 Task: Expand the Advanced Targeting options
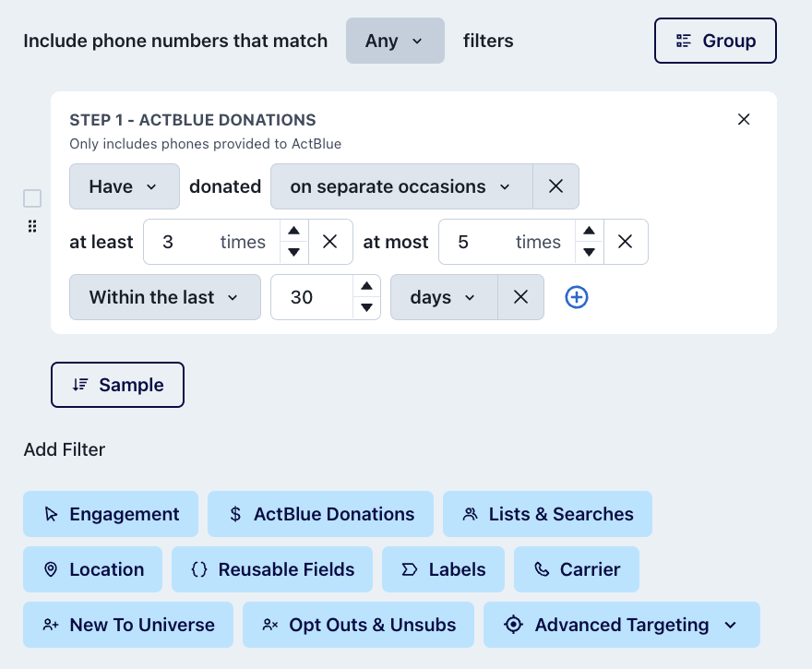(x=730, y=625)
